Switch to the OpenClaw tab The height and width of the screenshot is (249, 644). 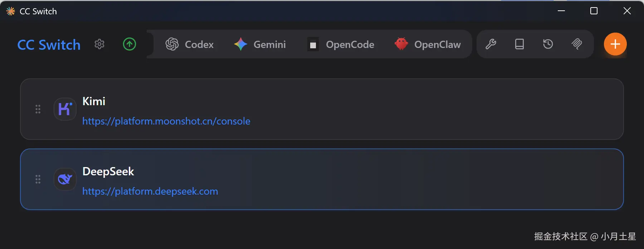pos(428,44)
